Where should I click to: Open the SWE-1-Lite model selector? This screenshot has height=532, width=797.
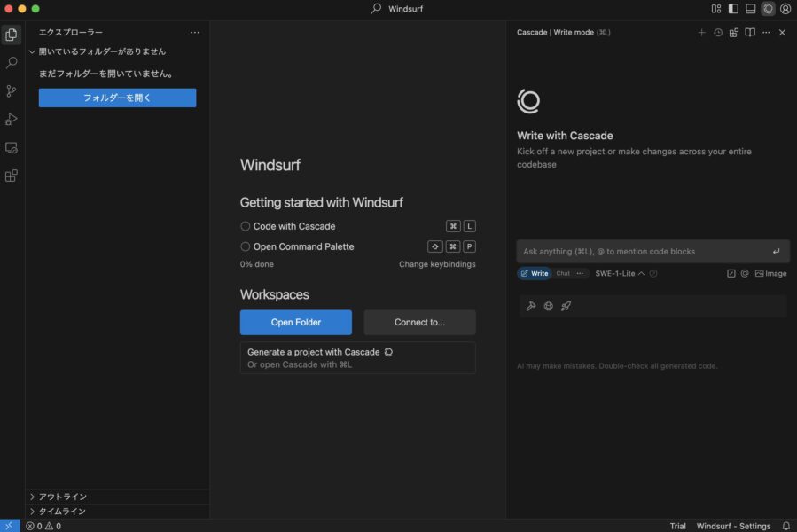click(x=620, y=274)
